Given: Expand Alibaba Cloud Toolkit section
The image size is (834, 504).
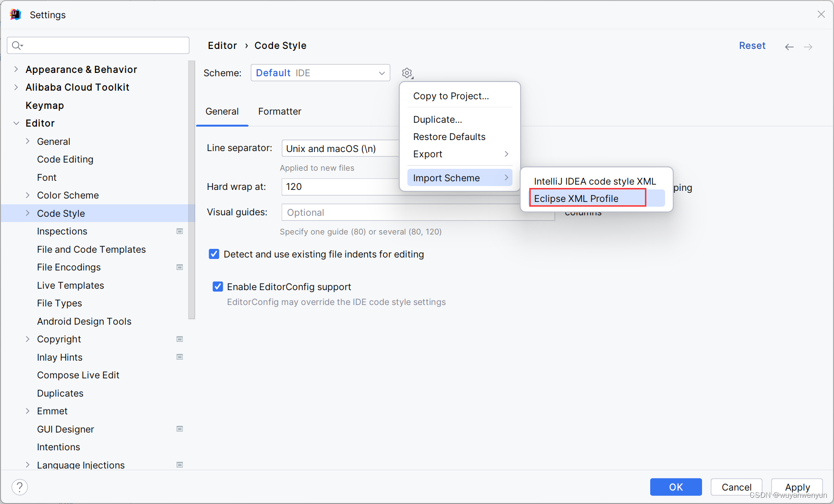Looking at the screenshot, I should tap(16, 87).
